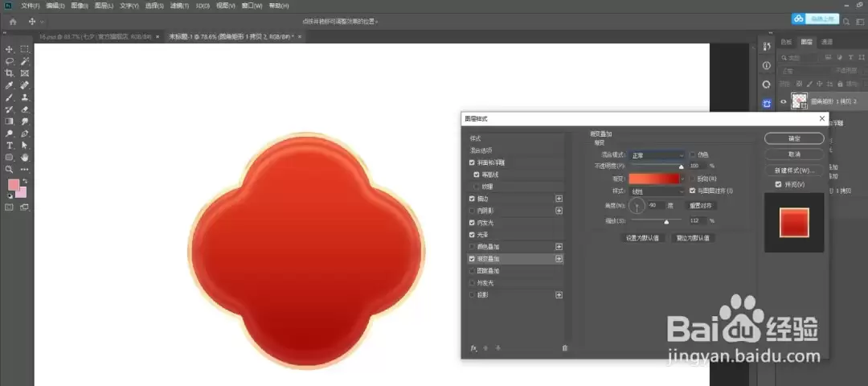The image size is (868, 386).
Task: Select the Smudge tool
Action: pyautogui.click(x=25, y=121)
